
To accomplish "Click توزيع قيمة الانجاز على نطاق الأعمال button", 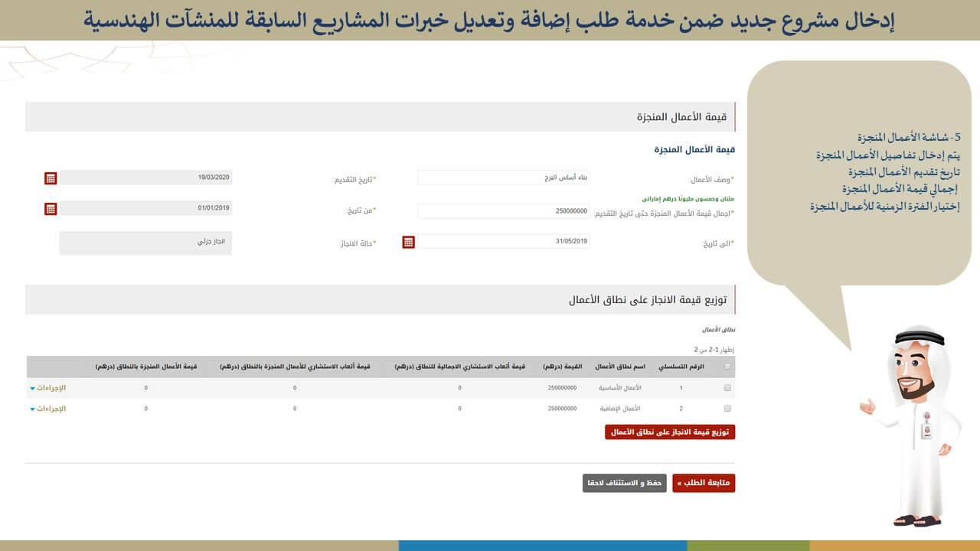I will [669, 432].
